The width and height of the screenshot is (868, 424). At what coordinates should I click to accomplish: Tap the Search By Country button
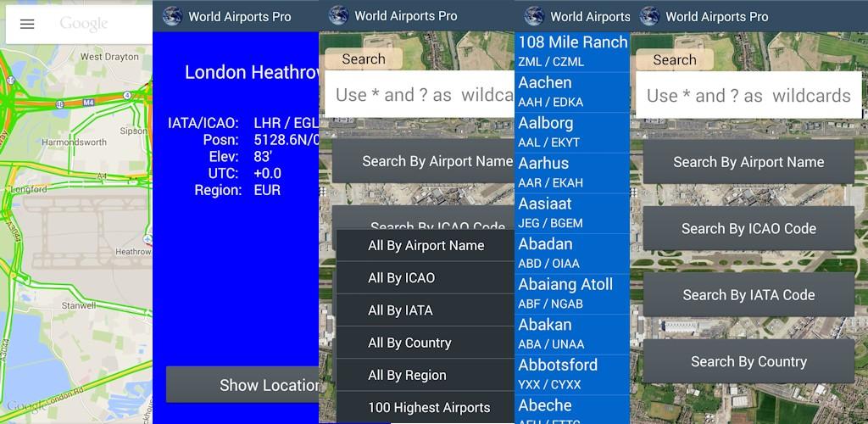(748, 361)
